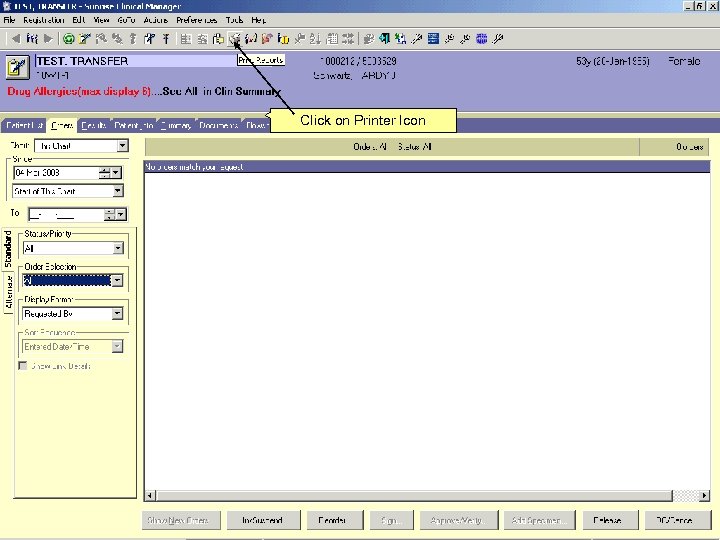Open the Status/Priority dropdown
720x540 pixels.
118,248
